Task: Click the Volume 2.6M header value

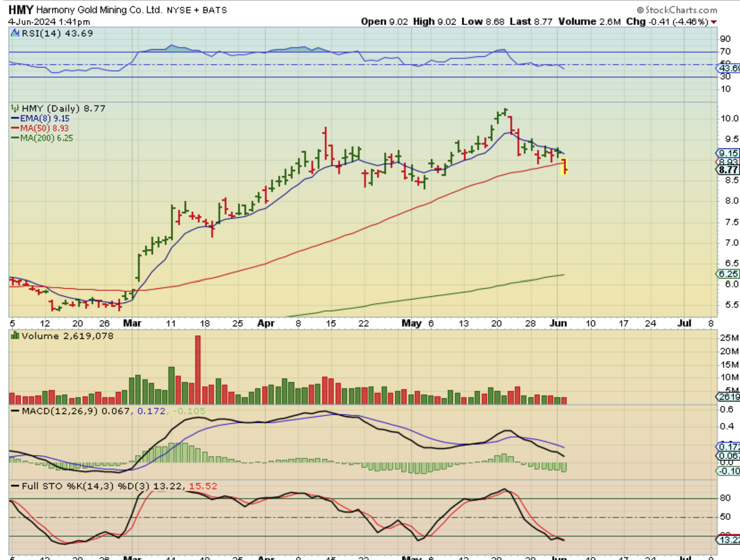Action: [589, 22]
